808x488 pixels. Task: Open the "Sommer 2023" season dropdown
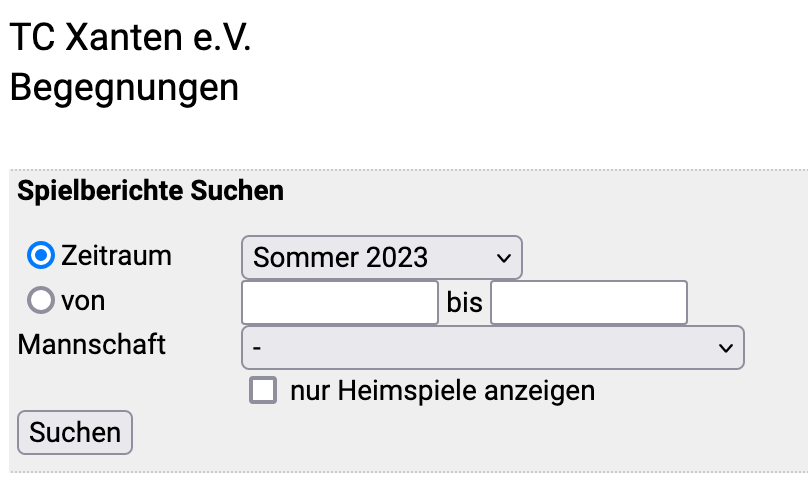pos(381,258)
